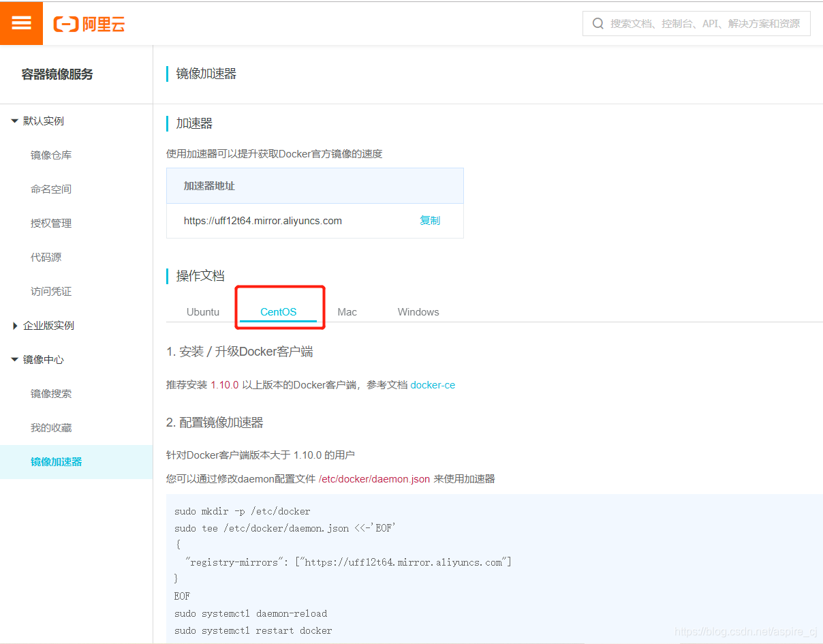Screen dimensions: 823x644
Task: Click the red 1.10.0 version text
Action: (x=225, y=385)
